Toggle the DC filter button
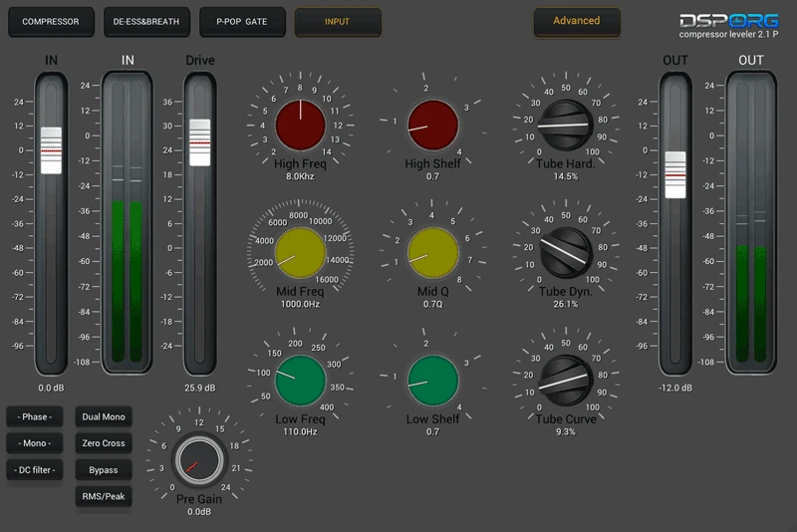This screenshot has width=797, height=532. (35, 470)
